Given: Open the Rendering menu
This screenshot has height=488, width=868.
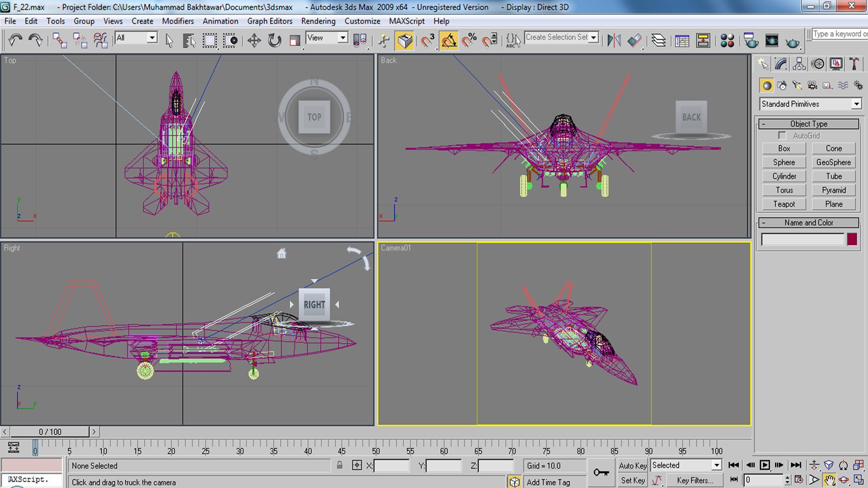Looking at the screenshot, I should pyautogui.click(x=318, y=21).
